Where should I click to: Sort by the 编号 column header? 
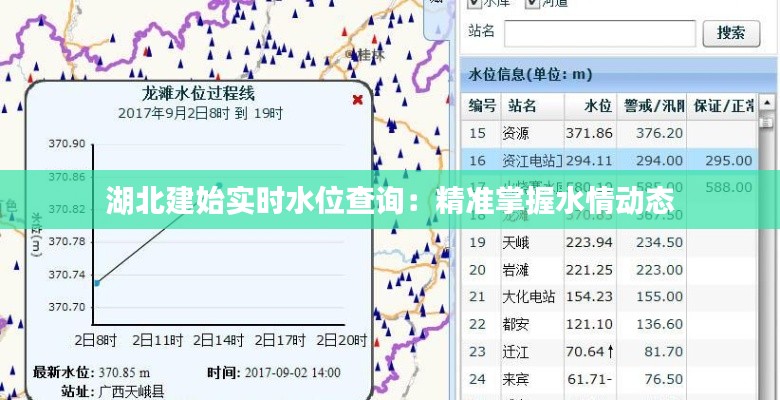click(x=481, y=105)
